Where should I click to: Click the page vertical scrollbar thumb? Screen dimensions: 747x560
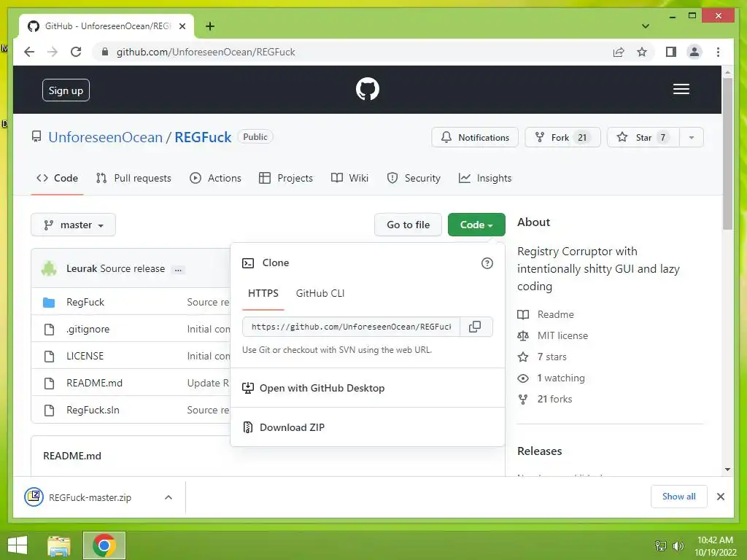(x=727, y=153)
